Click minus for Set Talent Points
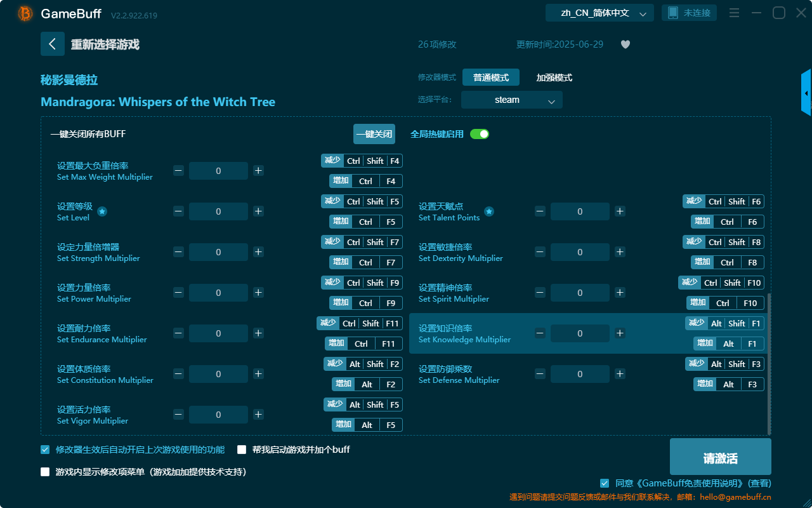 (540, 211)
